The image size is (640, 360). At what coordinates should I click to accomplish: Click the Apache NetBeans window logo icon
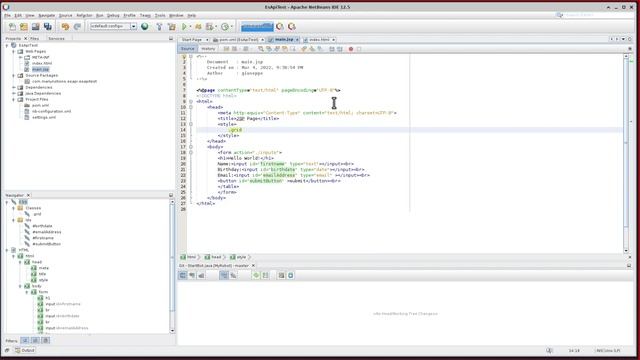(x=6, y=7)
